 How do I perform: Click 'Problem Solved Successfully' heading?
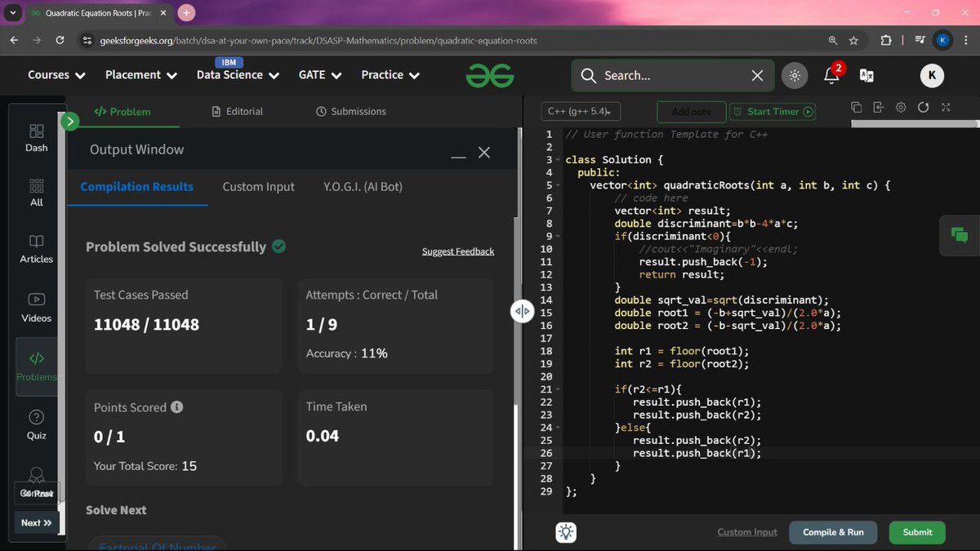[x=176, y=247]
